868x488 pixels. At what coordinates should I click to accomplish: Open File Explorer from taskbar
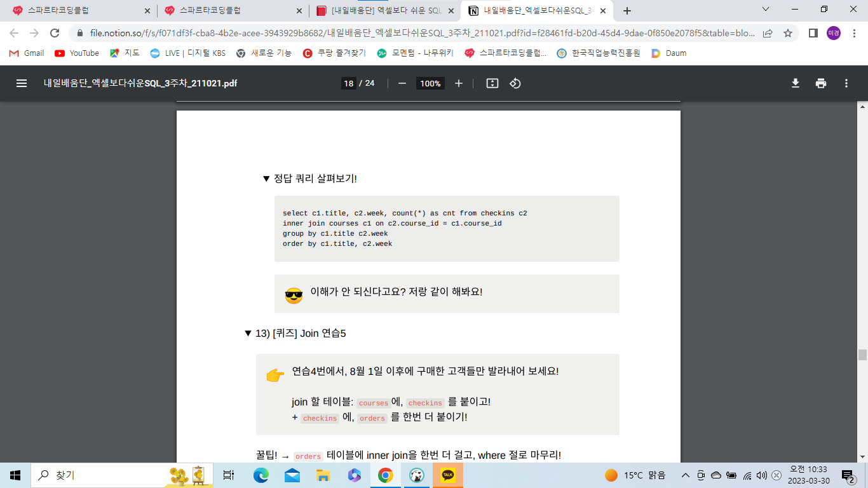click(323, 475)
